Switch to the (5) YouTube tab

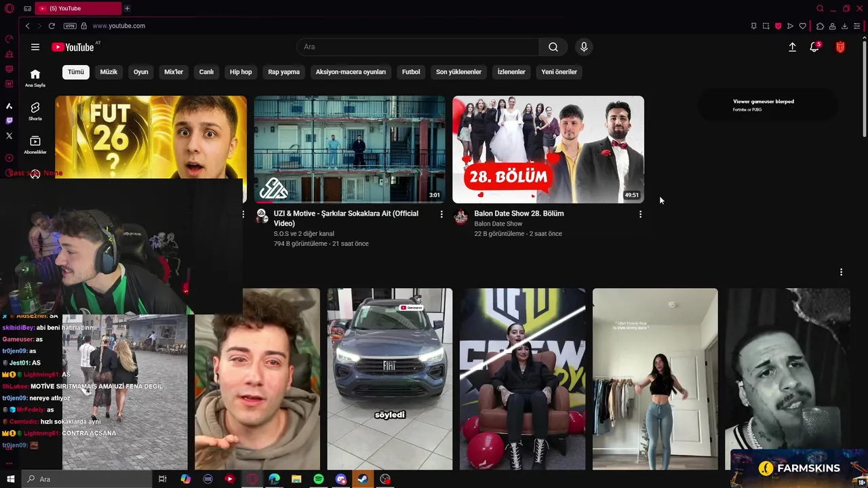(x=77, y=8)
